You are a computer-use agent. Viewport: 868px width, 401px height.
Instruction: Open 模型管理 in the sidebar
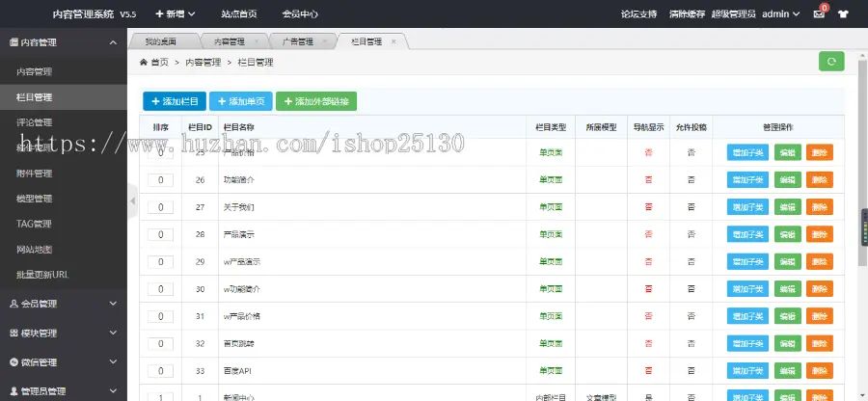[x=35, y=199]
